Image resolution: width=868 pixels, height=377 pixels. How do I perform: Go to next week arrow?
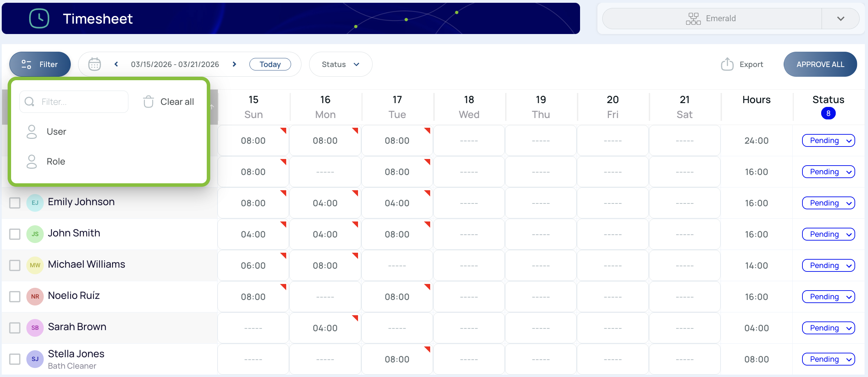click(x=235, y=64)
